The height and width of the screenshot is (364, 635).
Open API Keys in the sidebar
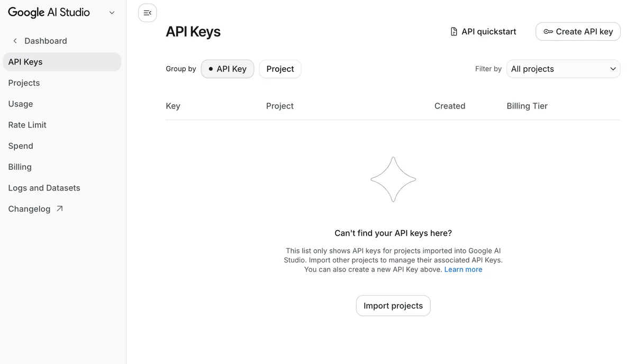tap(62, 62)
